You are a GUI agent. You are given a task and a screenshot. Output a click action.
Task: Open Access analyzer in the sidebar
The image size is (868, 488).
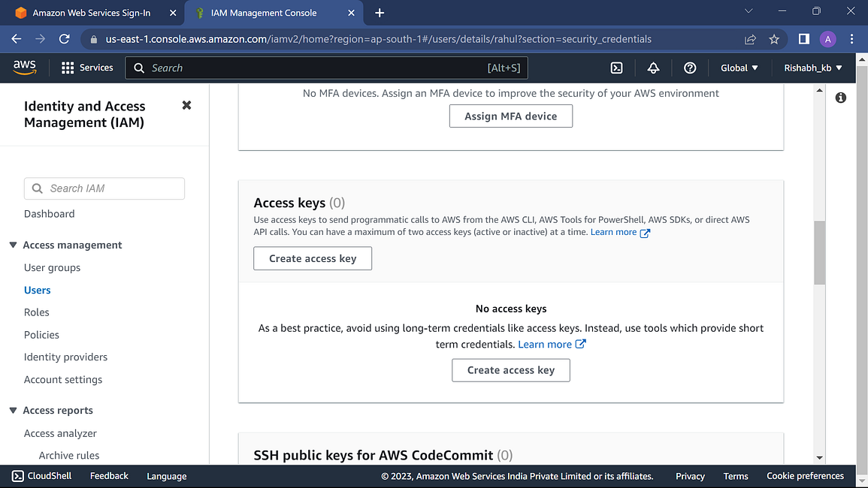click(60, 433)
